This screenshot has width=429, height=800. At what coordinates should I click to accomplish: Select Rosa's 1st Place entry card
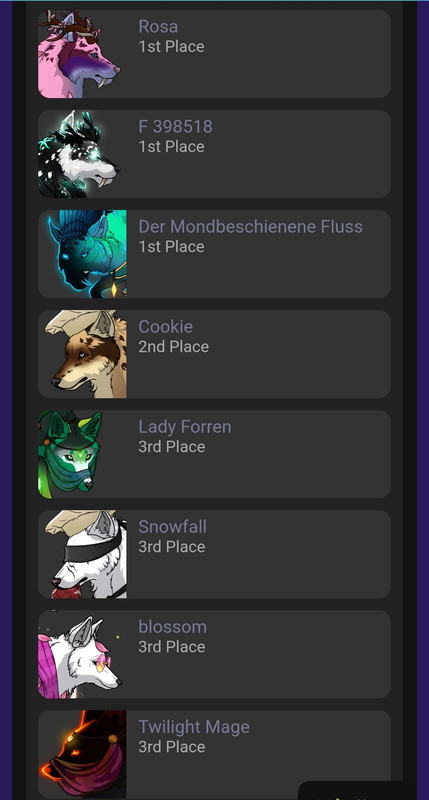(x=214, y=54)
